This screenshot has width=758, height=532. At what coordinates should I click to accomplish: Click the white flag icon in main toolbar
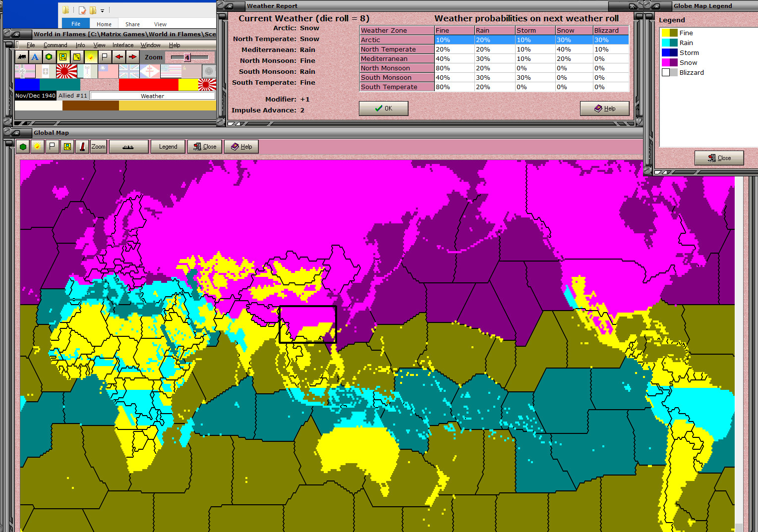click(105, 57)
